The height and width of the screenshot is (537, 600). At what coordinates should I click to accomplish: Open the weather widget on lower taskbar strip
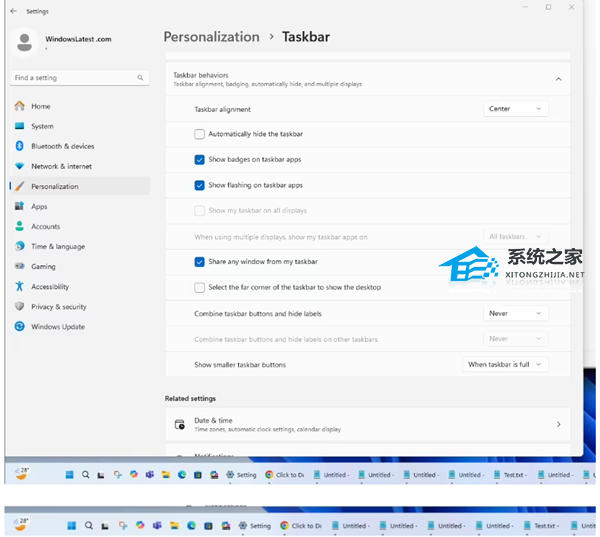click(21, 524)
